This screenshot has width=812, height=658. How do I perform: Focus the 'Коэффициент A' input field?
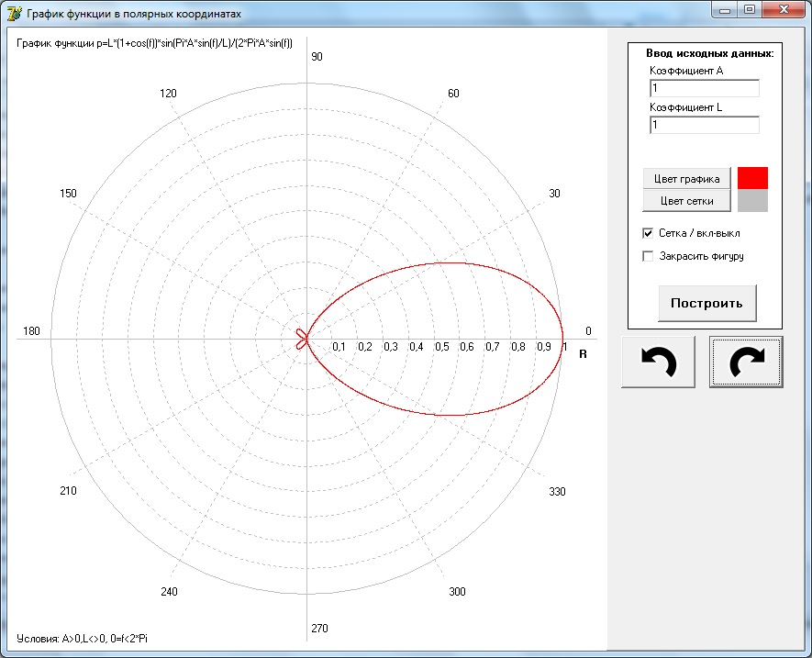[704, 89]
